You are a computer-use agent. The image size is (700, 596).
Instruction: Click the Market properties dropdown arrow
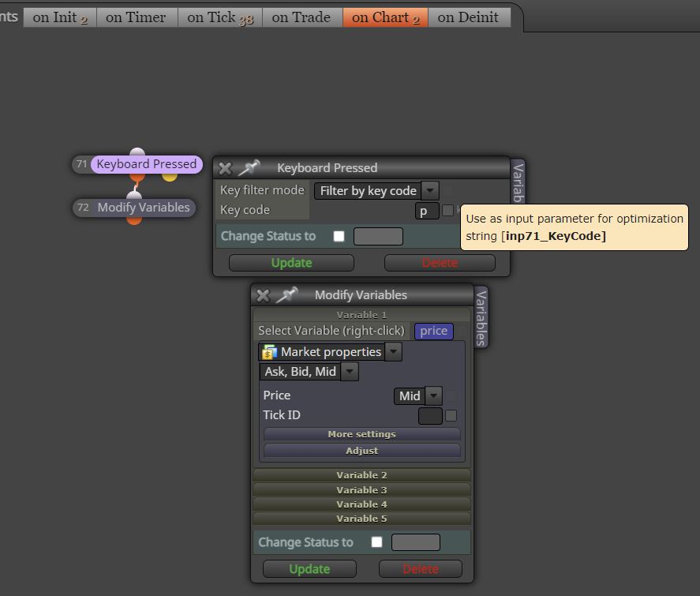pos(393,352)
